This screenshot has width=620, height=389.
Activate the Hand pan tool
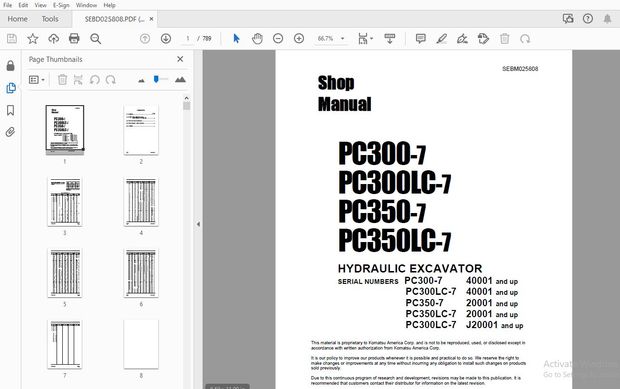pos(257,38)
